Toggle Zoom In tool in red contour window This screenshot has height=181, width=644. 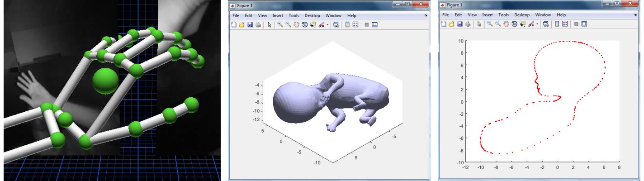[490, 24]
